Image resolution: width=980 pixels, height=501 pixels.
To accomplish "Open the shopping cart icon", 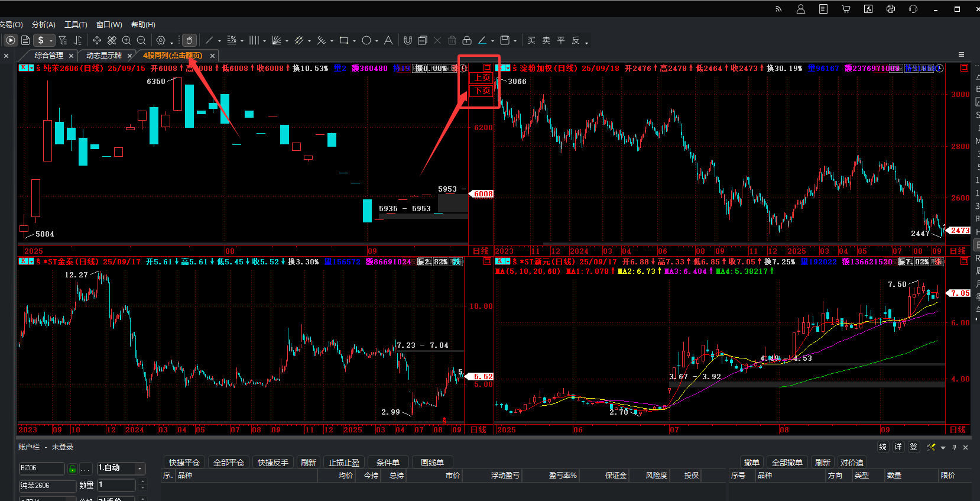I will (x=846, y=9).
